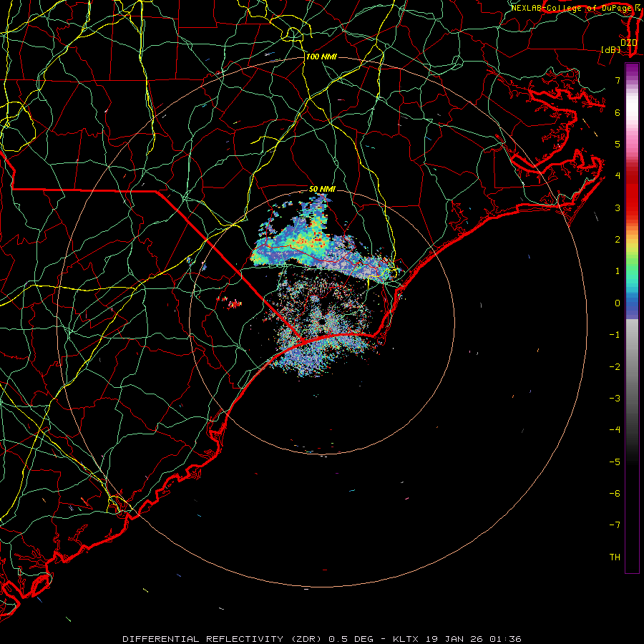Click the '6' value on color scale

[x=618, y=112]
